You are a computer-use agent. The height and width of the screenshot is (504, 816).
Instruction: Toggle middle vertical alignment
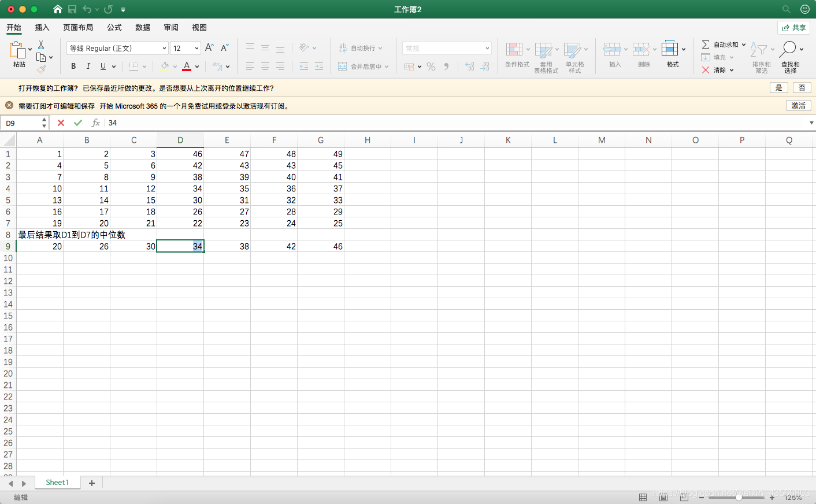[x=265, y=48]
